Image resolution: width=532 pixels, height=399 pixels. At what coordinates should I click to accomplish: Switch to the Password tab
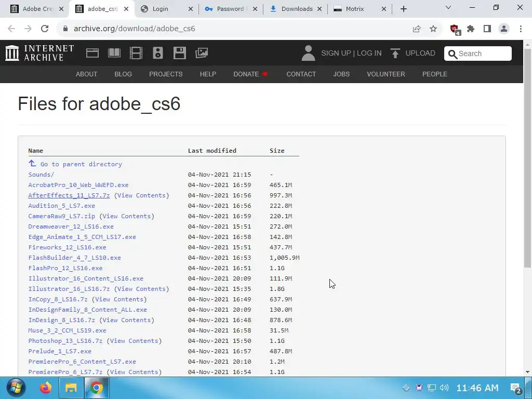pyautogui.click(x=230, y=9)
